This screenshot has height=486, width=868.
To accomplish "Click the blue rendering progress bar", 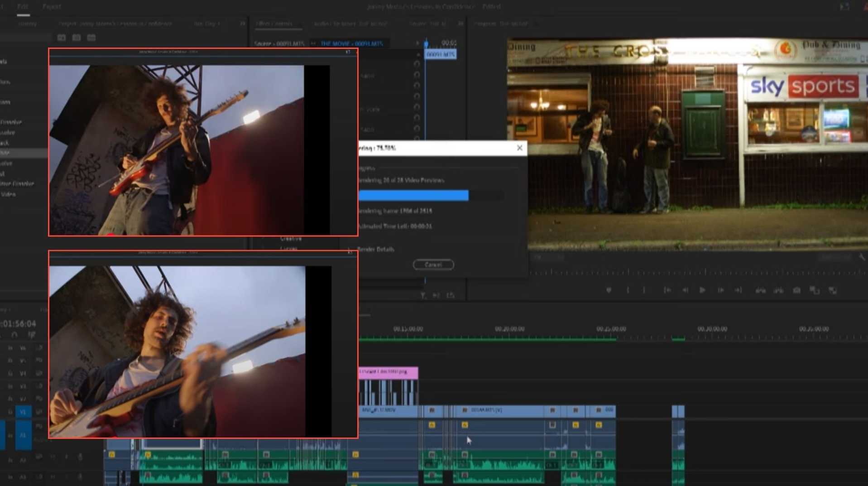I will click(413, 196).
